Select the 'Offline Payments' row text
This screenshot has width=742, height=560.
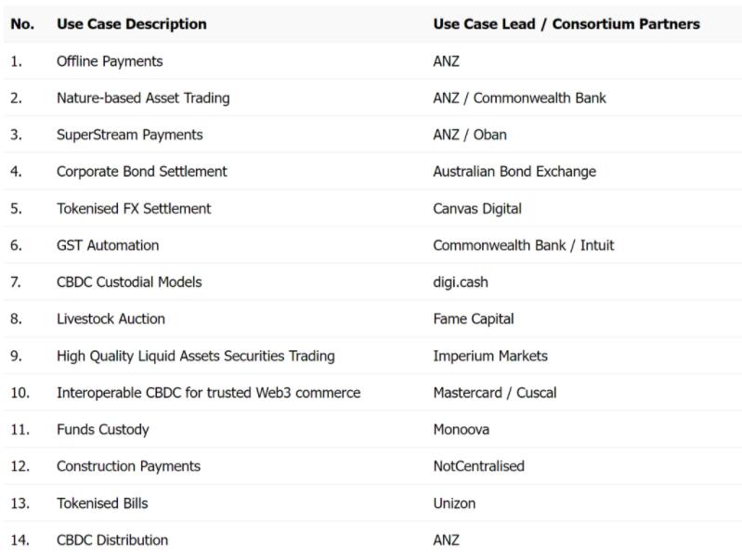(x=110, y=61)
